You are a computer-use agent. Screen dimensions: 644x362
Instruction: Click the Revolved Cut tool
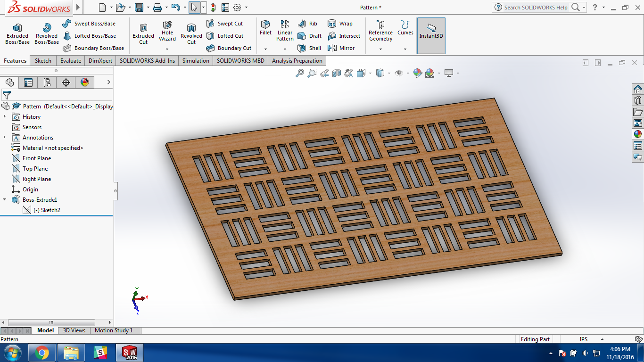coord(191,34)
